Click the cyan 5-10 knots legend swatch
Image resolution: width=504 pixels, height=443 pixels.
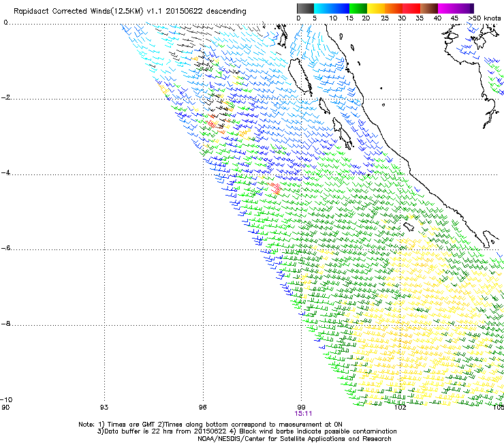tap(323, 8)
